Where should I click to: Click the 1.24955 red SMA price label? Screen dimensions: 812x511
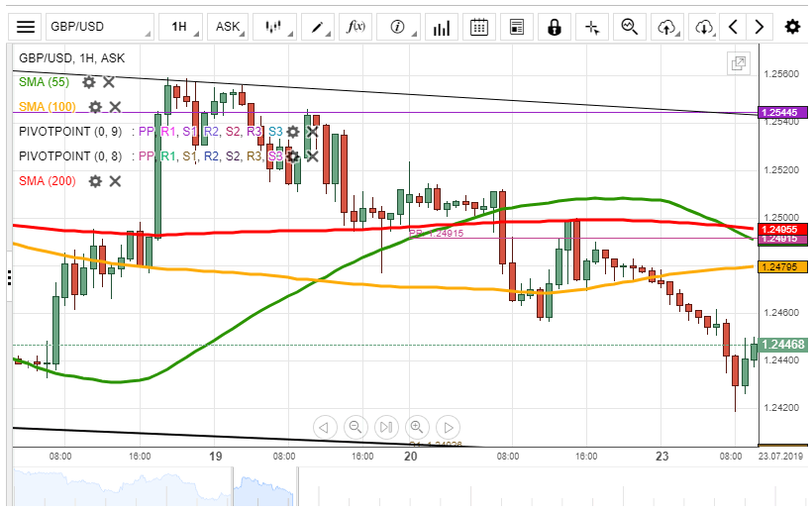point(782,230)
